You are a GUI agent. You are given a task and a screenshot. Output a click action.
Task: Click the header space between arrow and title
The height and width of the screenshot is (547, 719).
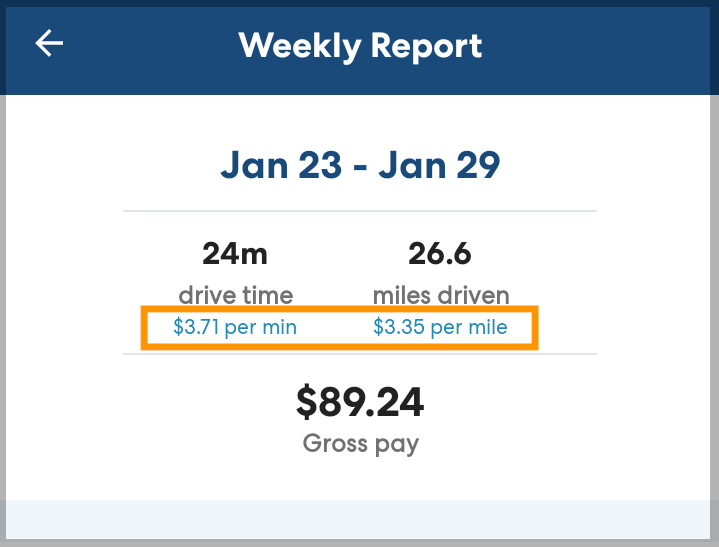[x=150, y=45]
